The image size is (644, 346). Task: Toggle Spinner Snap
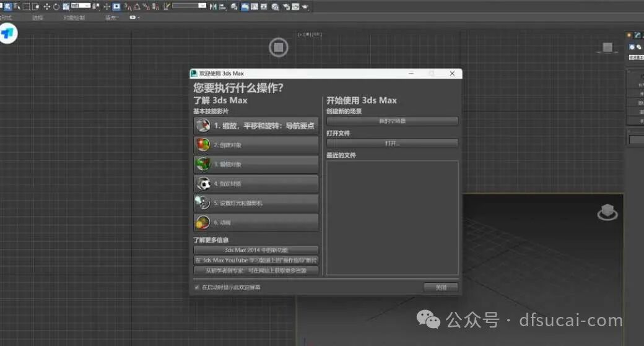(x=155, y=7)
